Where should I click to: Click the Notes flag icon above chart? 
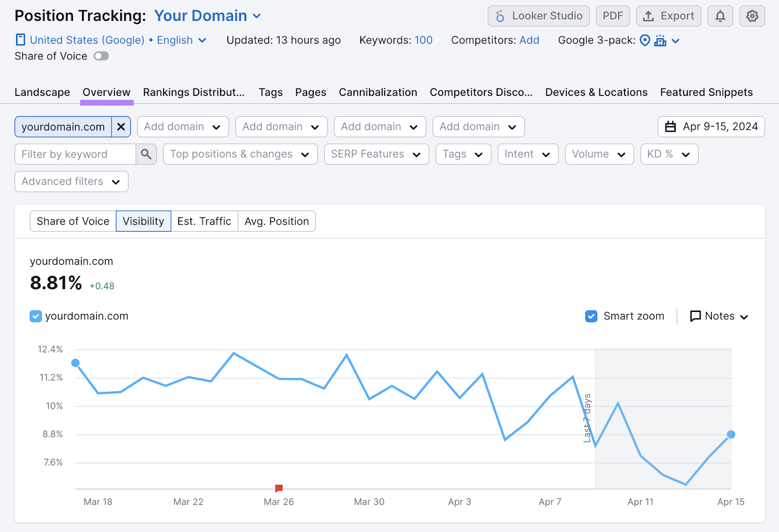(x=695, y=316)
